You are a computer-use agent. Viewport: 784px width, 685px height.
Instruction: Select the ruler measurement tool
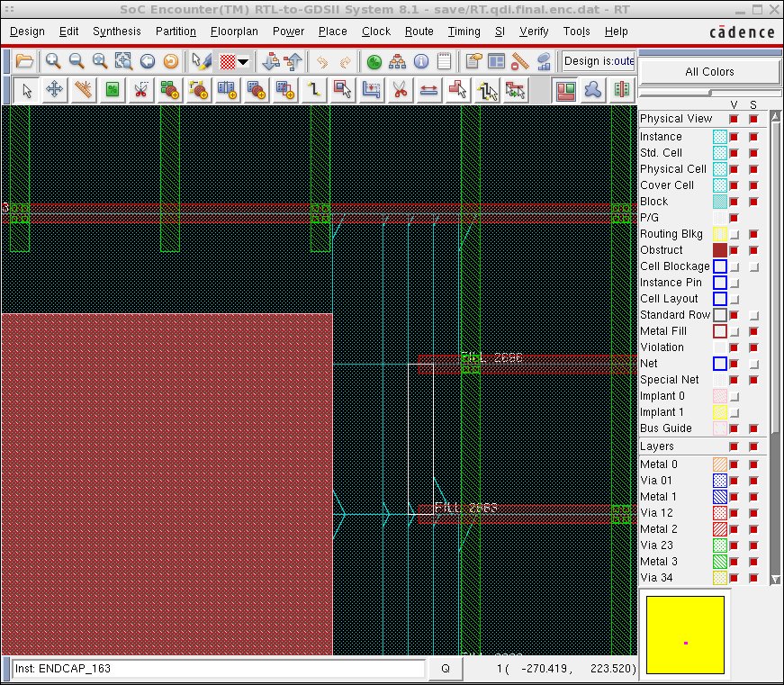[83, 90]
